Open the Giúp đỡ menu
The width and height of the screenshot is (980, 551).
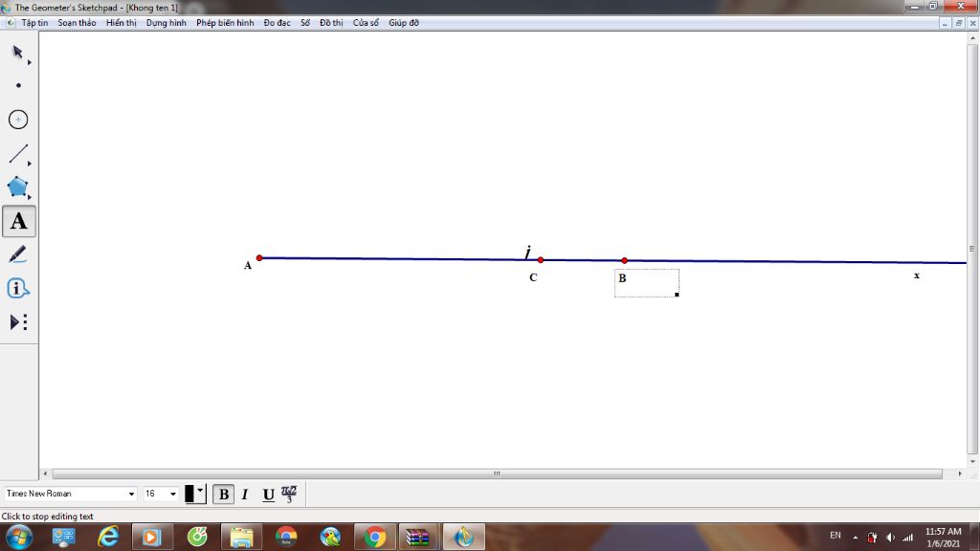(404, 23)
